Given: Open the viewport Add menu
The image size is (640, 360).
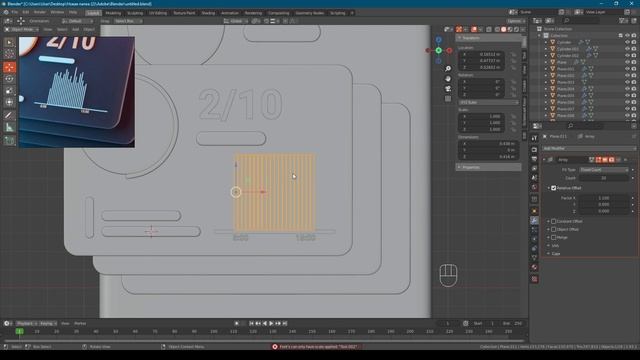Looking at the screenshot, I should point(76,29).
